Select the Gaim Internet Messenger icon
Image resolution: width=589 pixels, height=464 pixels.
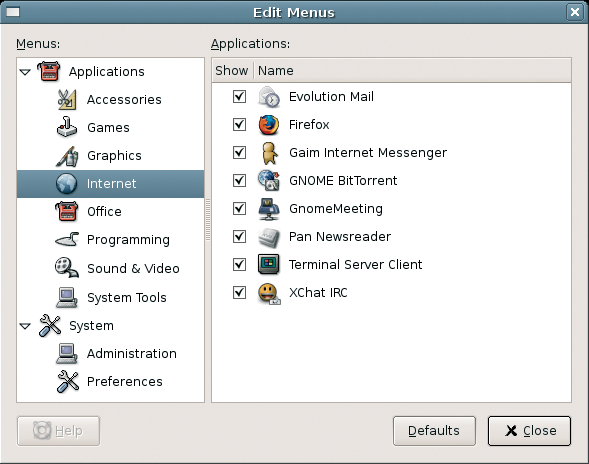point(269,153)
